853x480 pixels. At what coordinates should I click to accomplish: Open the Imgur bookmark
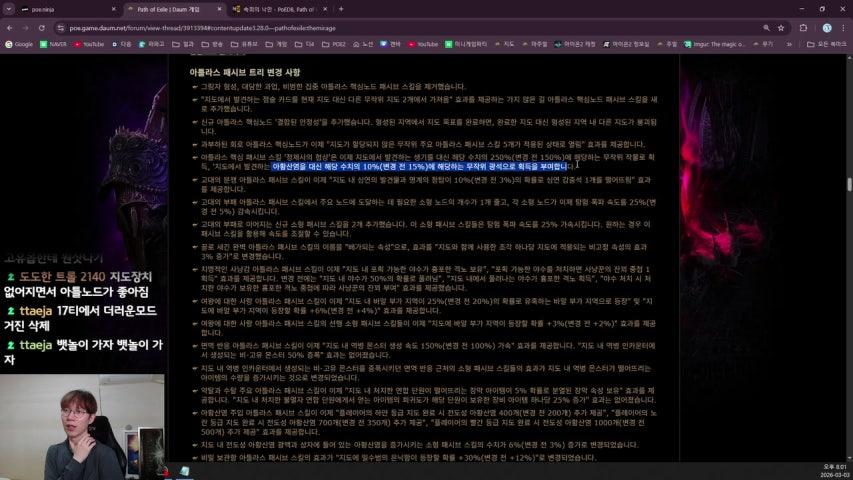708,44
